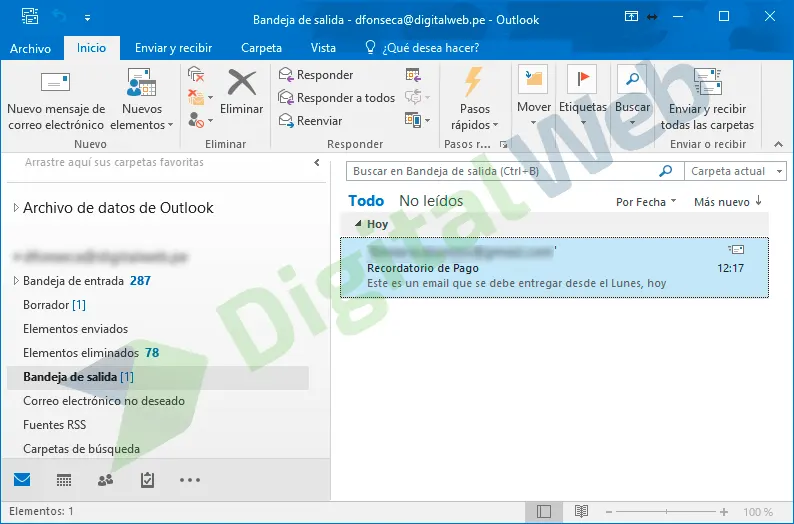The image size is (794, 524).
Task: Open the clean up conversation icon menu
Action: pos(200,97)
